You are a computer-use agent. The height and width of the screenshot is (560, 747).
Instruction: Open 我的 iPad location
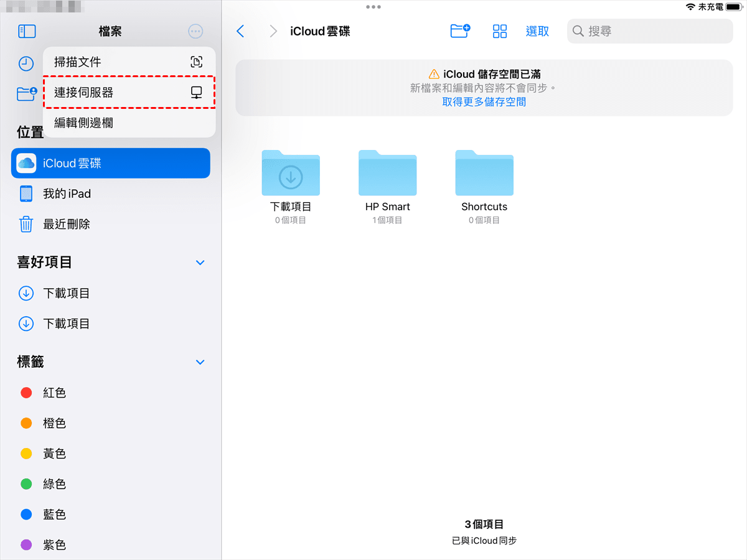(x=67, y=194)
